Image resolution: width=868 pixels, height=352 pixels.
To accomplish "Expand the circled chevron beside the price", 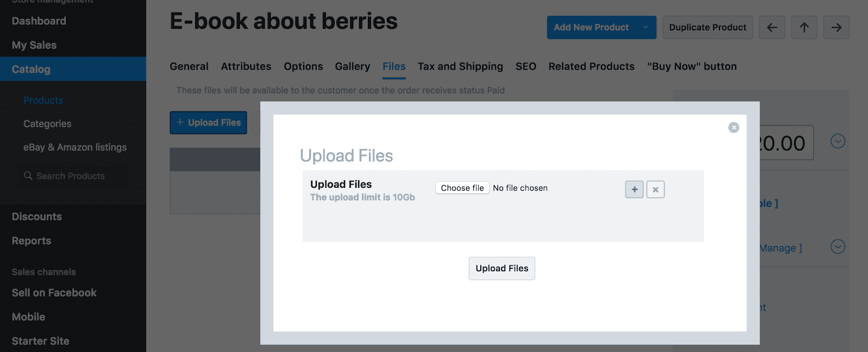I will tap(838, 141).
